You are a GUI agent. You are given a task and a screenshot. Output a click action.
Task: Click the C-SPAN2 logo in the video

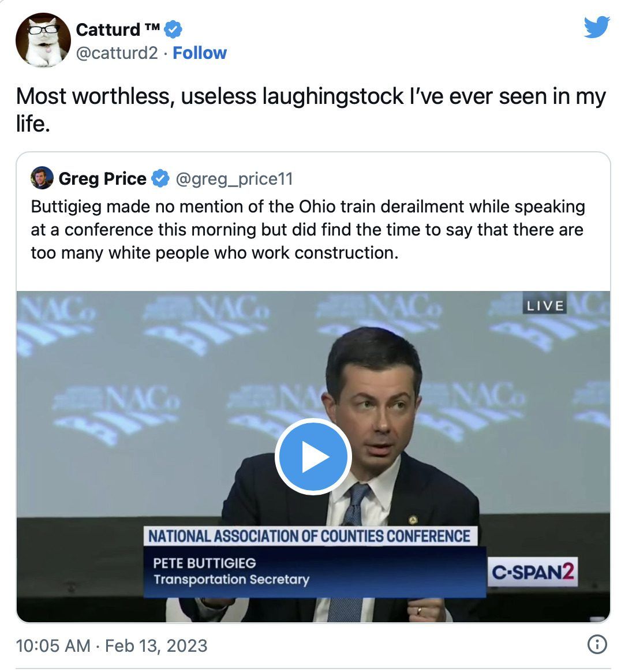point(533,572)
